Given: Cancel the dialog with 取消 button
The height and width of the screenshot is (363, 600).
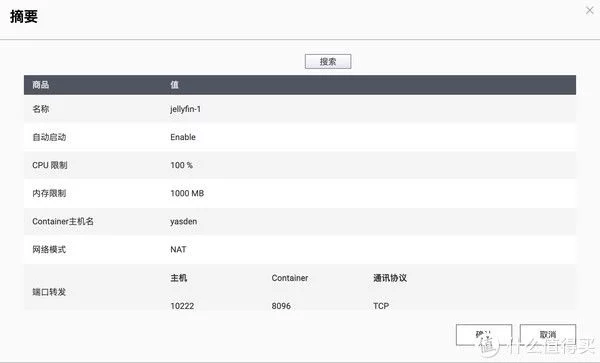Looking at the screenshot, I should (x=548, y=335).
